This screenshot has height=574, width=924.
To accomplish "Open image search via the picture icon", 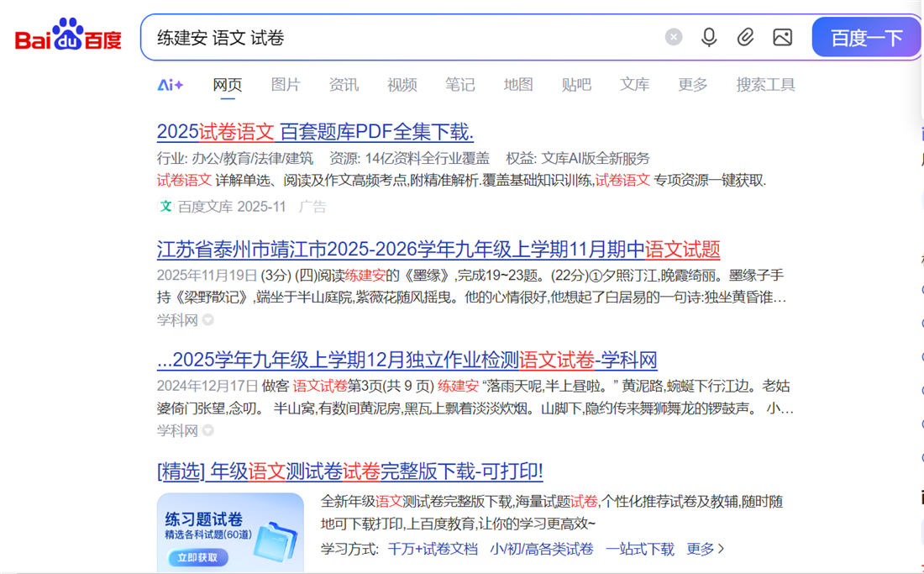I will 783,37.
